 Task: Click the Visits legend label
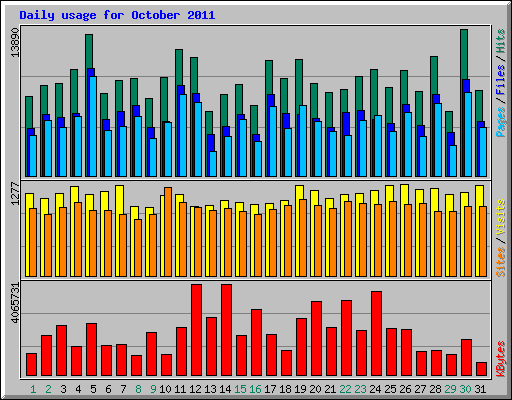tap(501, 217)
